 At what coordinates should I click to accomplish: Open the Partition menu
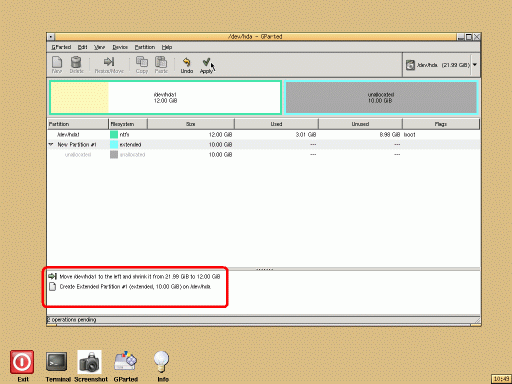coord(145,47)
